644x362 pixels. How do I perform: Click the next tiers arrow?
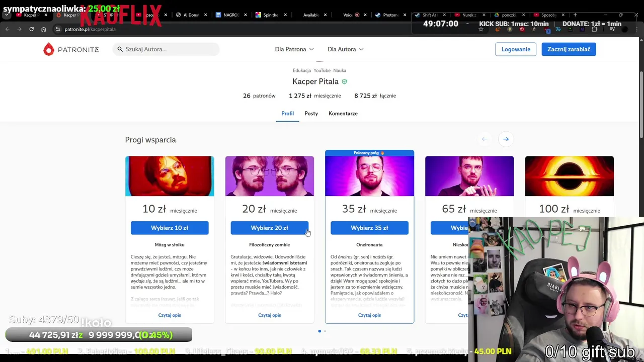506,139
